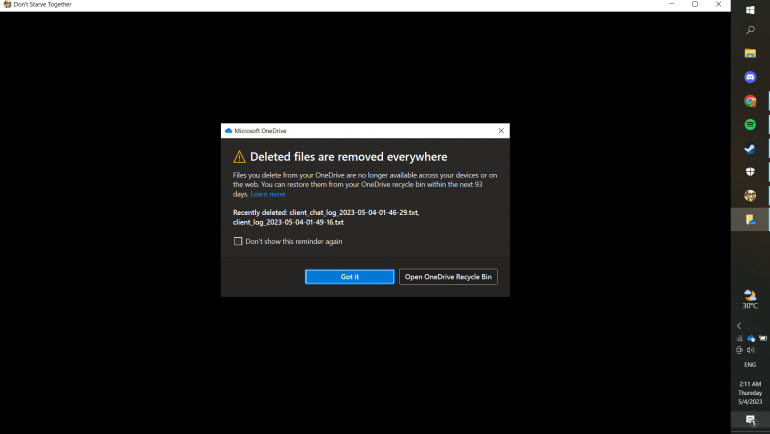Image resolution: width=770 pixels, height=434 pixels.
Task: Click the yellow warning triangle icon
Action: coord(239,157)
